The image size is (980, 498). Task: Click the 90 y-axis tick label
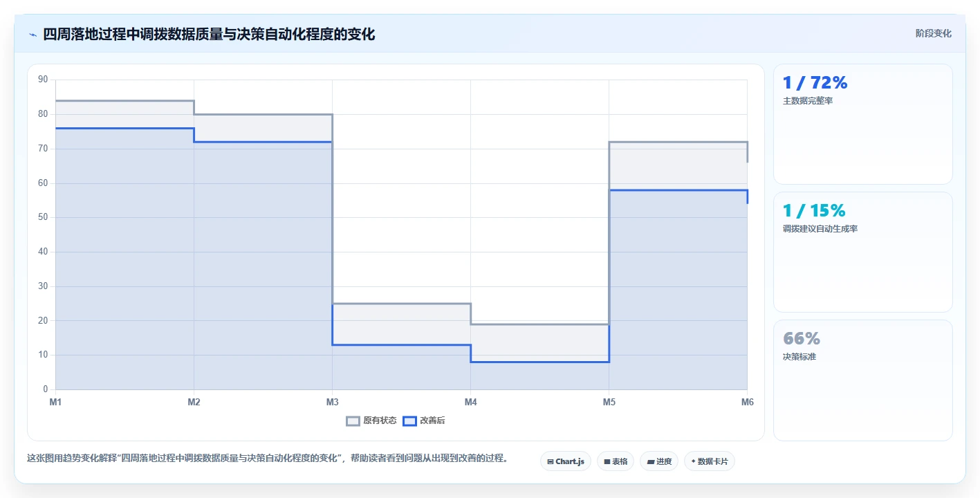point(43,80)
